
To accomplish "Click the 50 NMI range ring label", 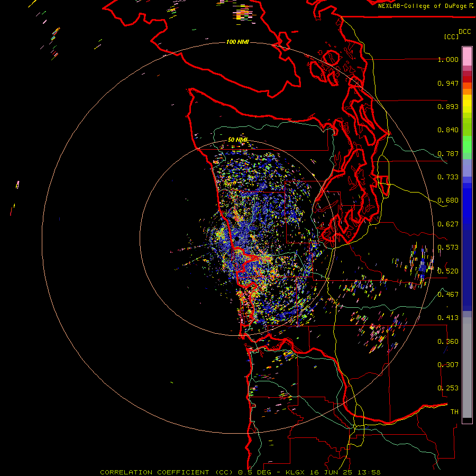I will (238, 140).
